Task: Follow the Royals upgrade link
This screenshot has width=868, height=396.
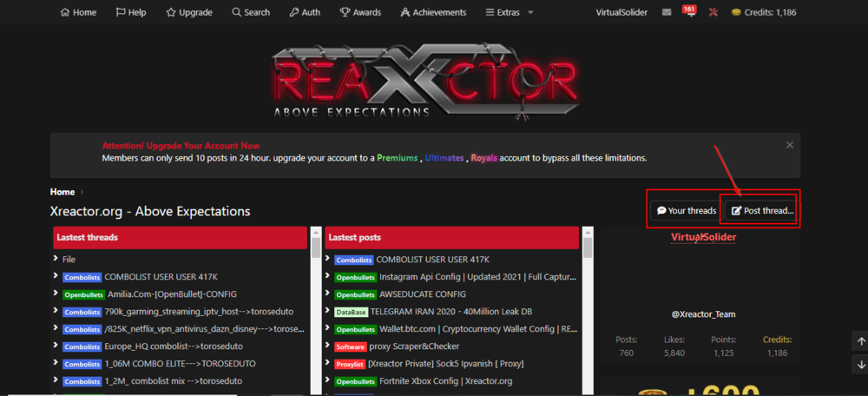Action: (484, 158)
